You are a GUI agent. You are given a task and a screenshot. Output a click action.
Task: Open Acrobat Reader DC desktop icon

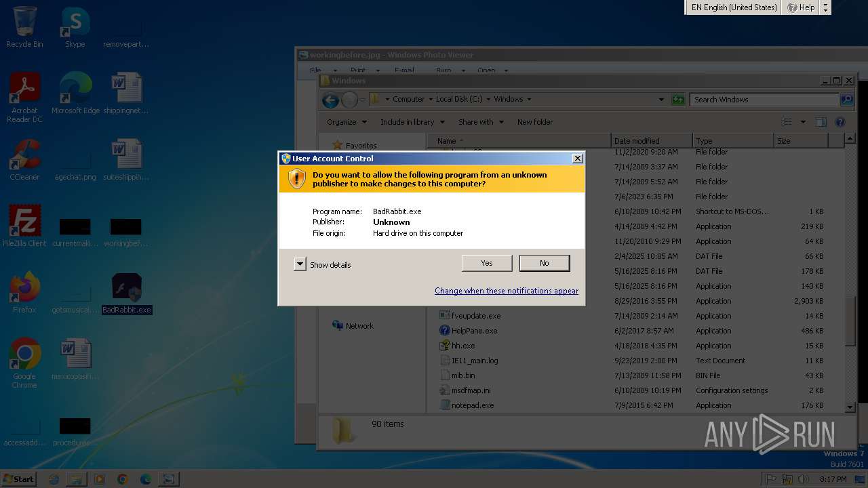[24, 98]
